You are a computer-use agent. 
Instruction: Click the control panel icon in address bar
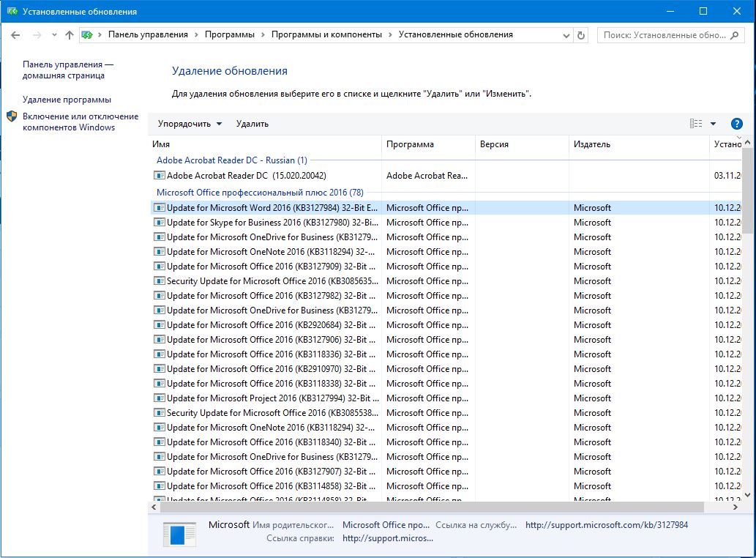[x=88, y=34]
